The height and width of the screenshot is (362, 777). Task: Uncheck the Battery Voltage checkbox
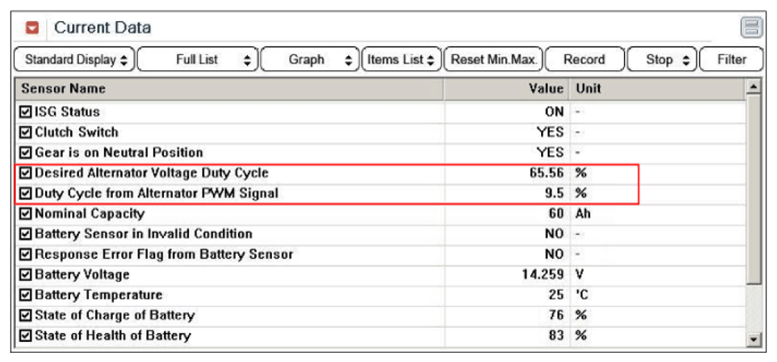25,275
